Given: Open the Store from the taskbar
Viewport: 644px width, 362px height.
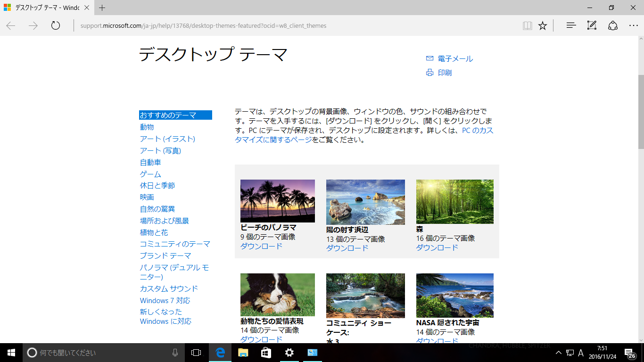Looking at the screenshot, I should (265, 352).
